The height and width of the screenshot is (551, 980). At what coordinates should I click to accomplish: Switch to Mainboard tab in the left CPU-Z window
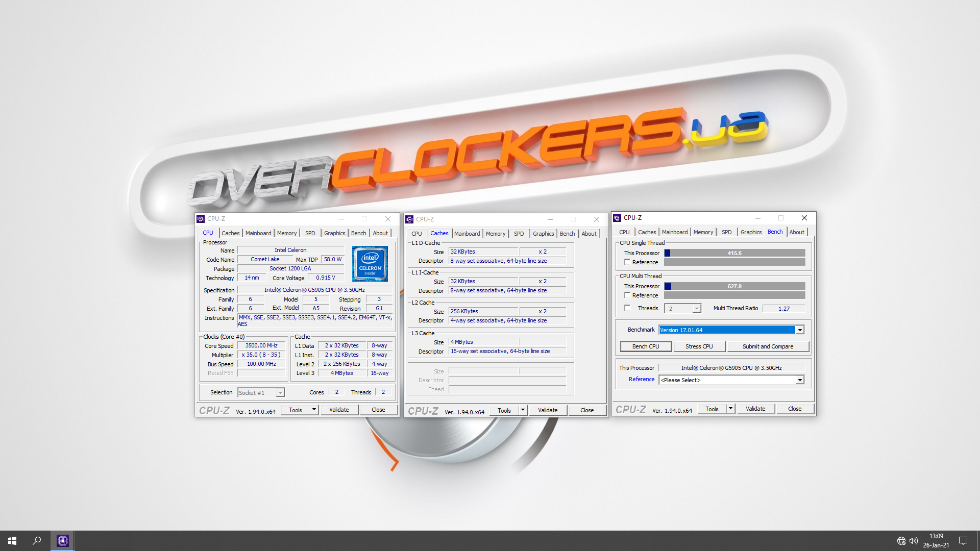click(258, 233)
